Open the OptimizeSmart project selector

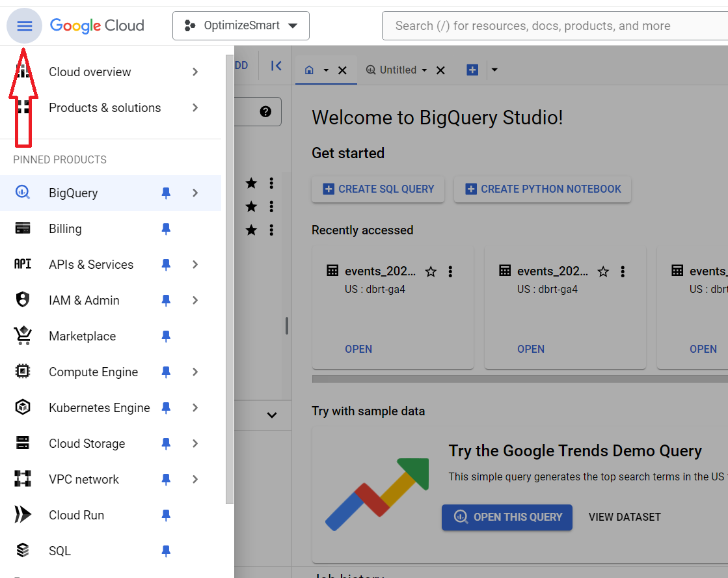[241, 25]
